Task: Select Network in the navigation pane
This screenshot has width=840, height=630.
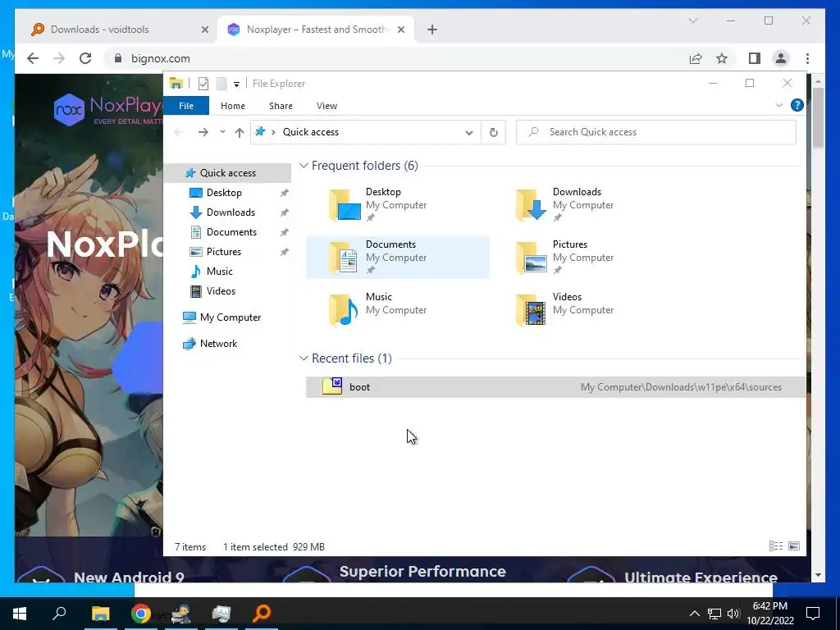Action: coord(218,344)
